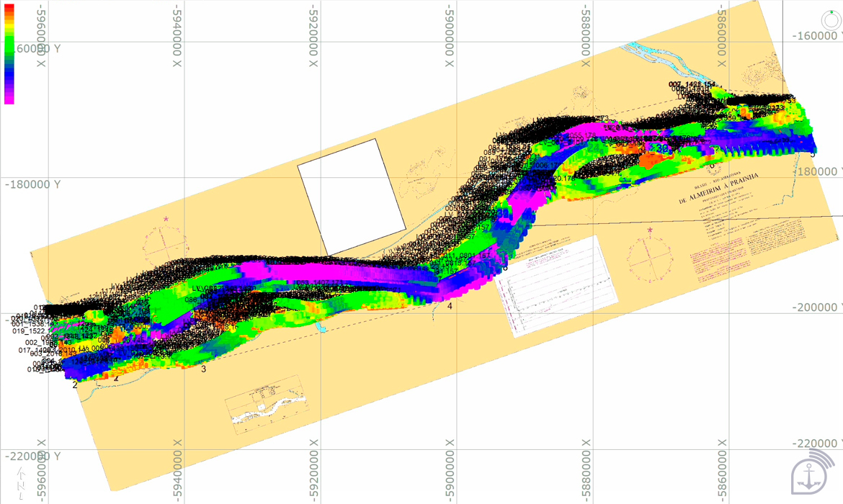Click the anchor logo icon
The width and height of the screenshot is (843, 504).
click(x=809, y=472)
